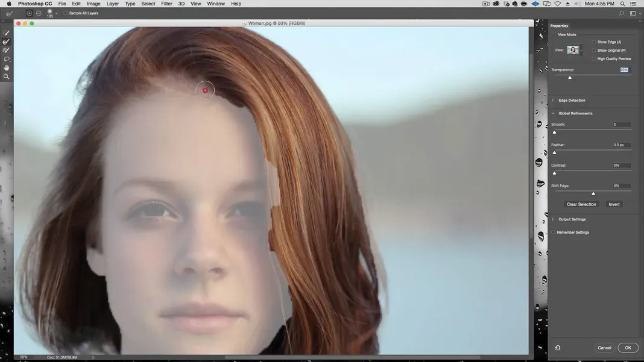Click the Cancel button
This screenshot has width=644, height=362.
pyautogui.click(x=604, y=348)
